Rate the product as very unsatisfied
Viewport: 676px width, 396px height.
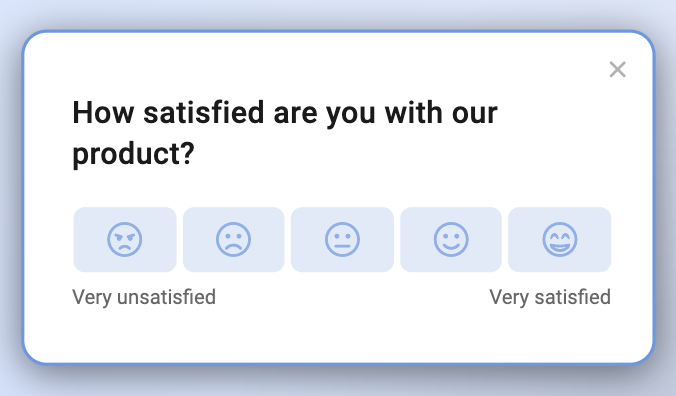(x=125, y=240)
